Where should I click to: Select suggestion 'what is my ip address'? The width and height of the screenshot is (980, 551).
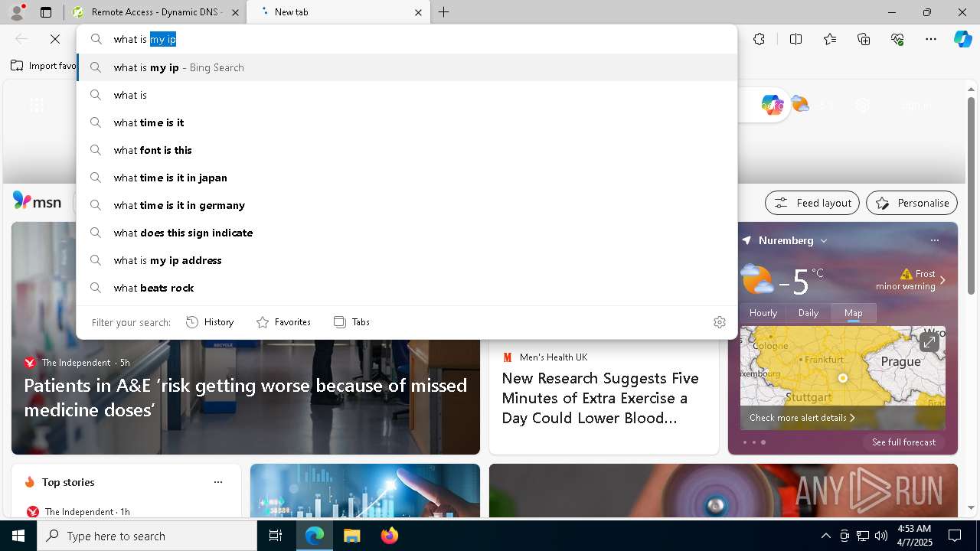point(407,260)
